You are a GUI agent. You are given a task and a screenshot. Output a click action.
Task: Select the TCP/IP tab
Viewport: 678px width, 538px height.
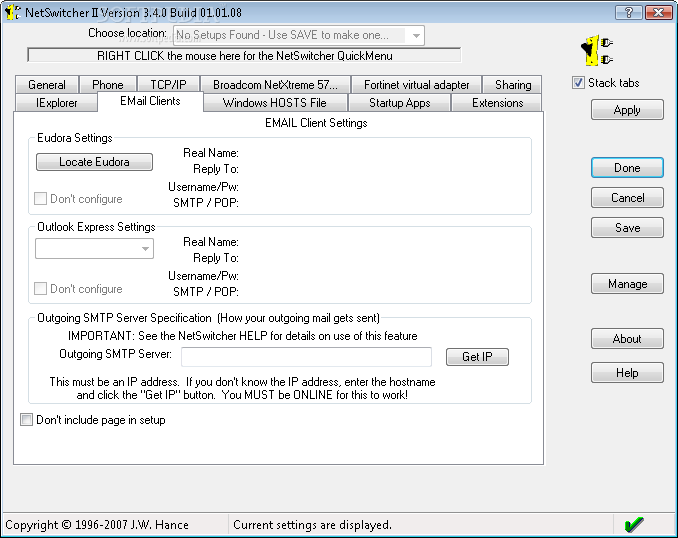pyautogui.click(x=168, y=85)
